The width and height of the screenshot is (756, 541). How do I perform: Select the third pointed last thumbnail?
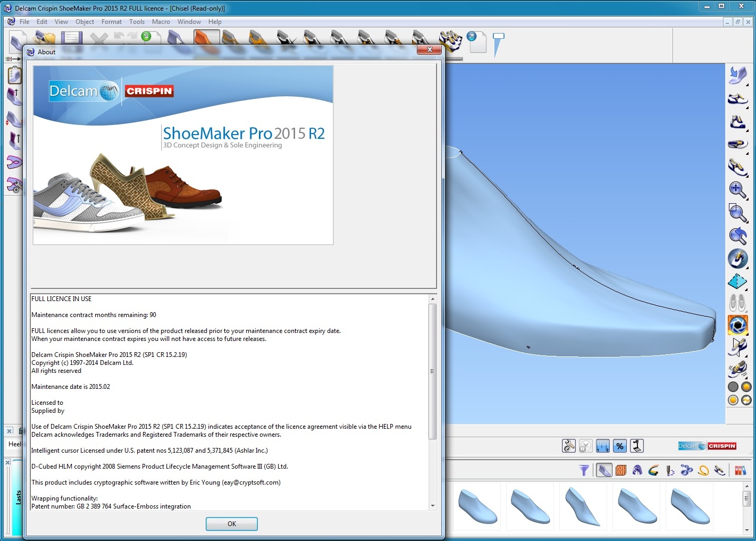click(583, 506)
